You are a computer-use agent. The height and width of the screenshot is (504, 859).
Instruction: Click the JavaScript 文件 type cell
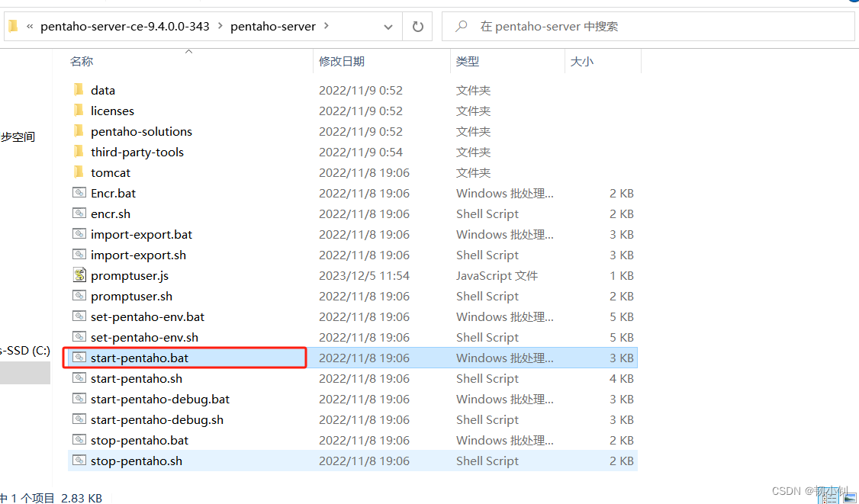pos(497,275)
